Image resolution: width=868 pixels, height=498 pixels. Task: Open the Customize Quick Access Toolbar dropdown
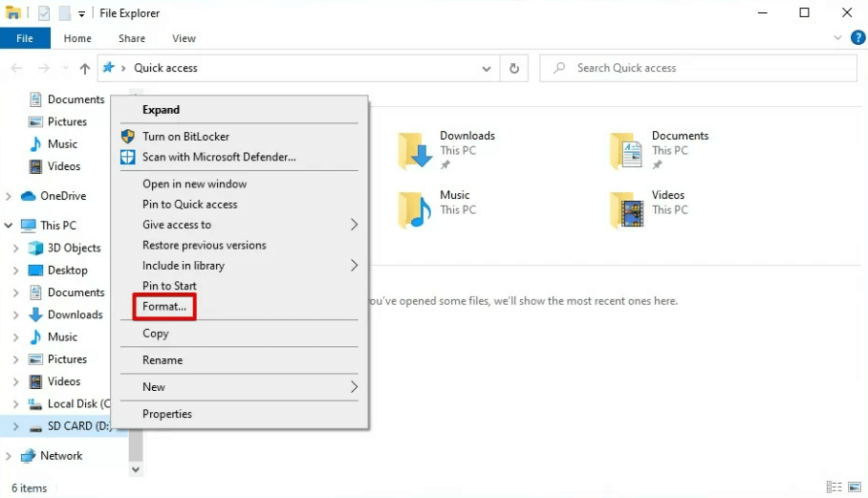point(81,13)
